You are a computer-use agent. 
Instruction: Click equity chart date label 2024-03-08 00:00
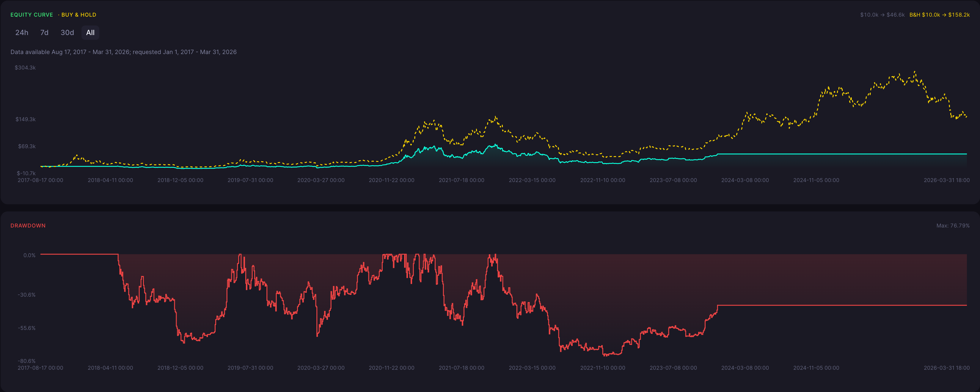[x=745, y=180]
